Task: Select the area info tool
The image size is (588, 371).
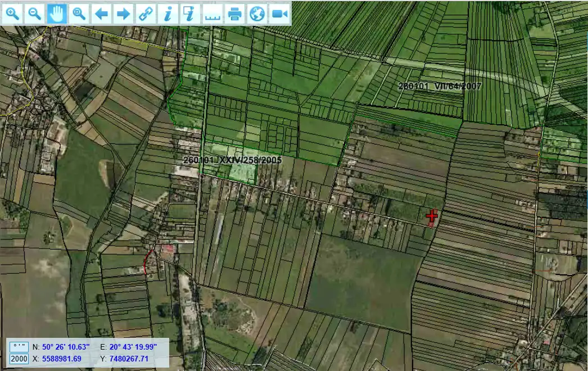Action: pyautogui.click(x=189, y=13)
